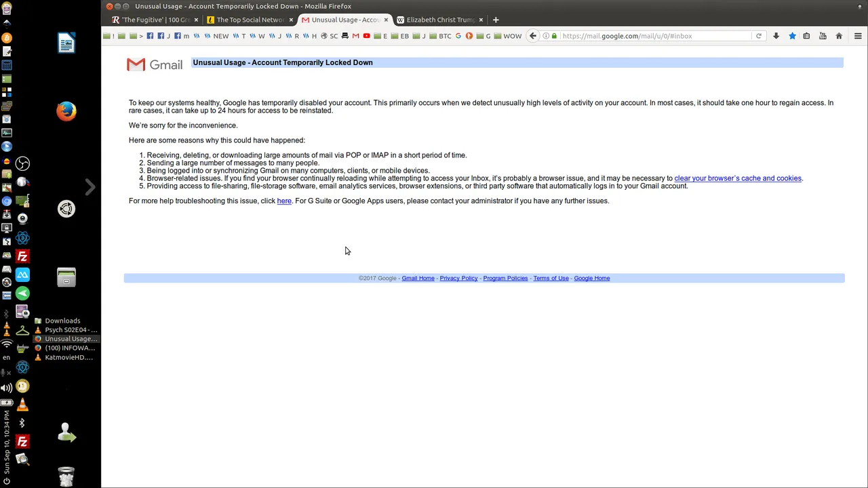Click the Gmail logo on the page

[155, 64]
